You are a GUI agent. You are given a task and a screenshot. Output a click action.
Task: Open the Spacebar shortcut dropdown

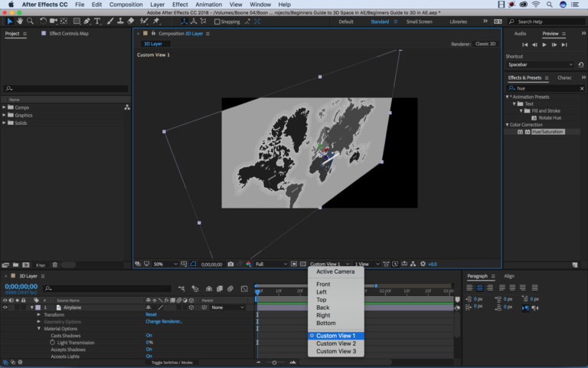[540, 64]
